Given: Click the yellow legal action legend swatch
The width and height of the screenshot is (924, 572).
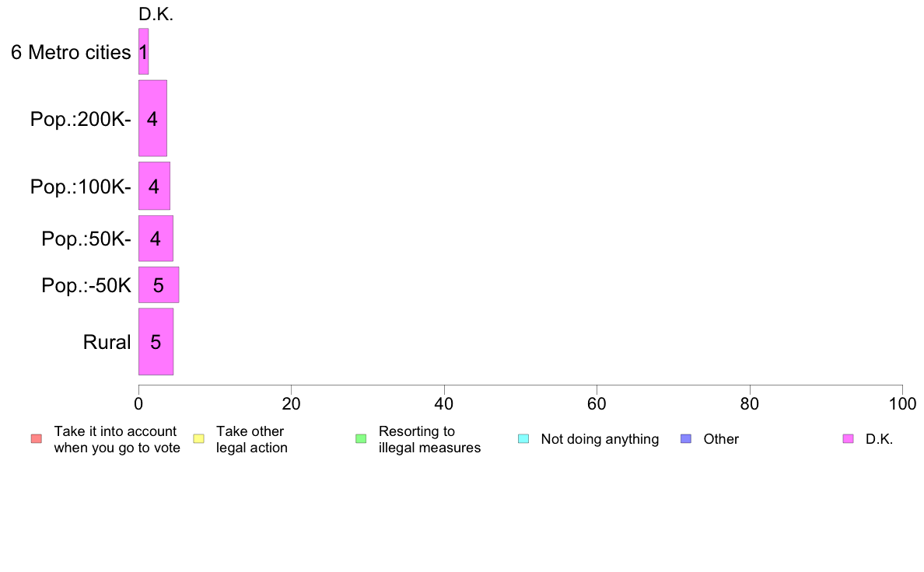Looking at the screenshot, I should pyautogui.click(x=198, y=439).
